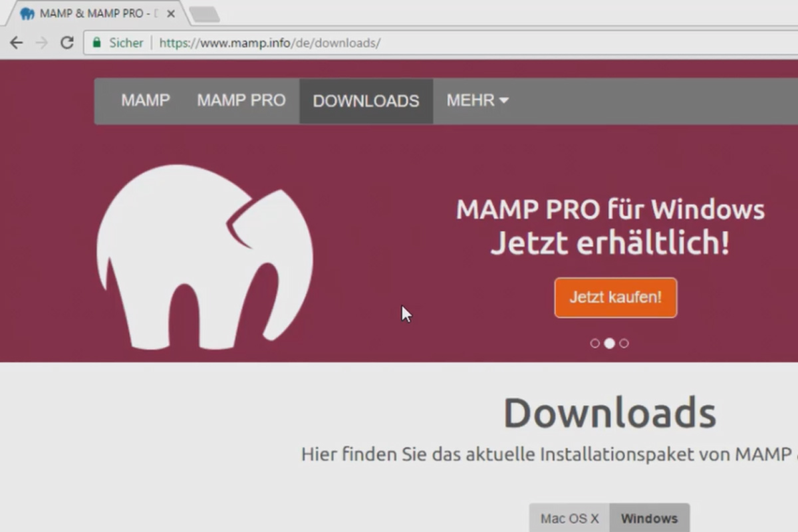
Task: Open the MAMP navigation item
Action: pos(146,100)
